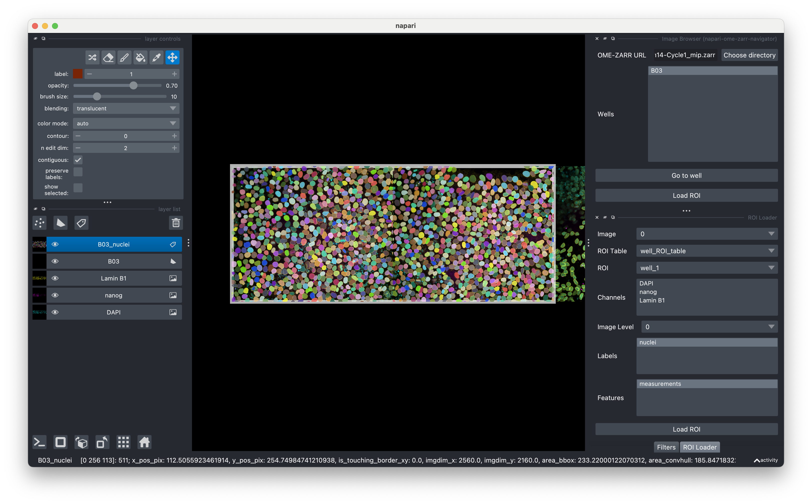Float the layer controls panel
The height and width of the screenshot is (504, 812).
click(x=43, y=39)
